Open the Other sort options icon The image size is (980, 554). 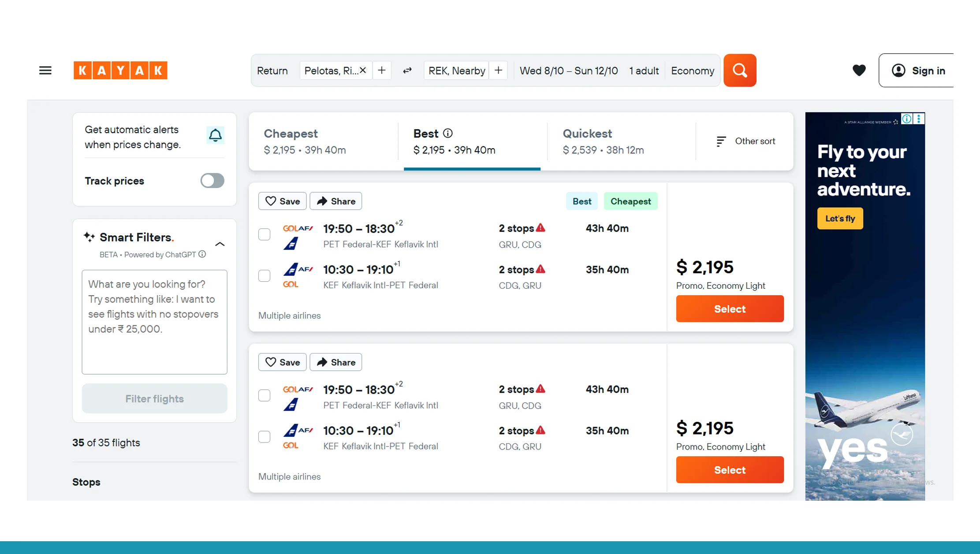721,141
